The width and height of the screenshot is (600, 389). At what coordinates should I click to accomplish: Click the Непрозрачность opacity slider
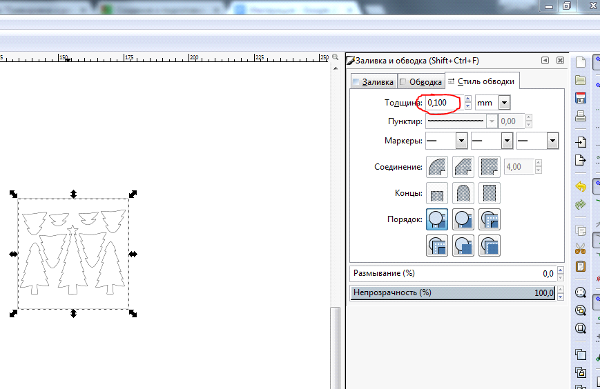(453, 293)
